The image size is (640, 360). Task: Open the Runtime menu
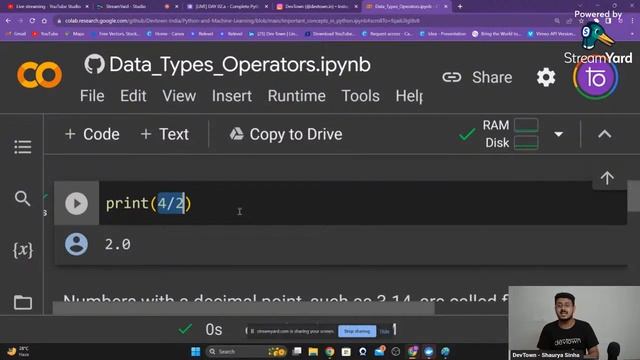pos(296,96)
